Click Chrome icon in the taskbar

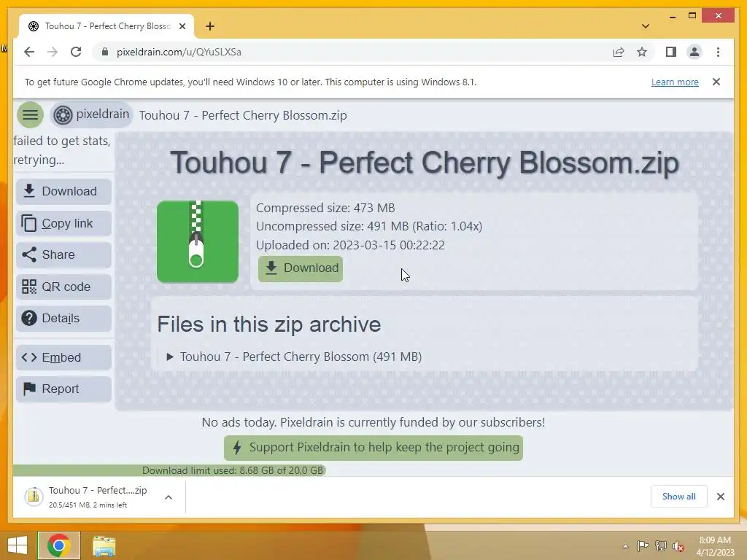point(59,545)
